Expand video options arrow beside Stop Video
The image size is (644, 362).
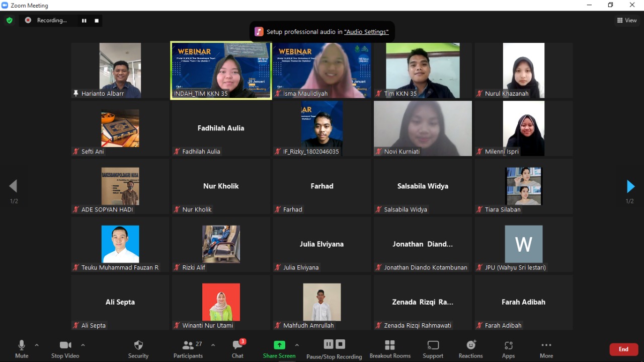pyautogui.click(x=83, y=345)
